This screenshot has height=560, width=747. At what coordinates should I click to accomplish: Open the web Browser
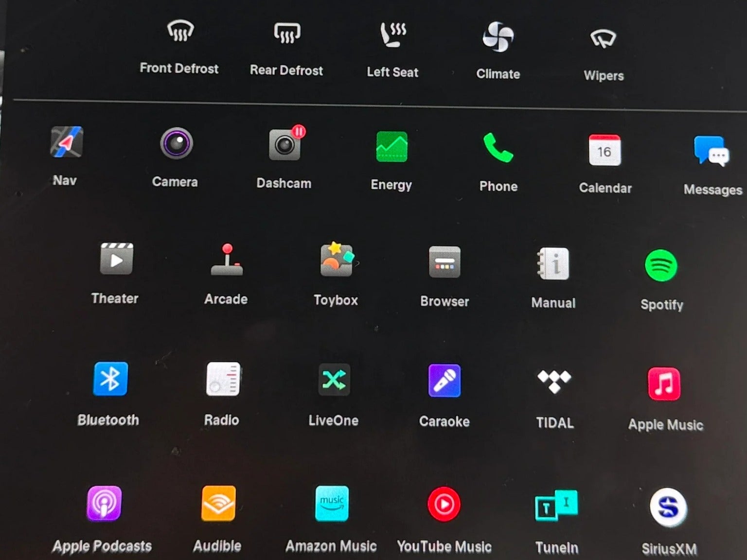pyautogui.click(x=445, y=262)
